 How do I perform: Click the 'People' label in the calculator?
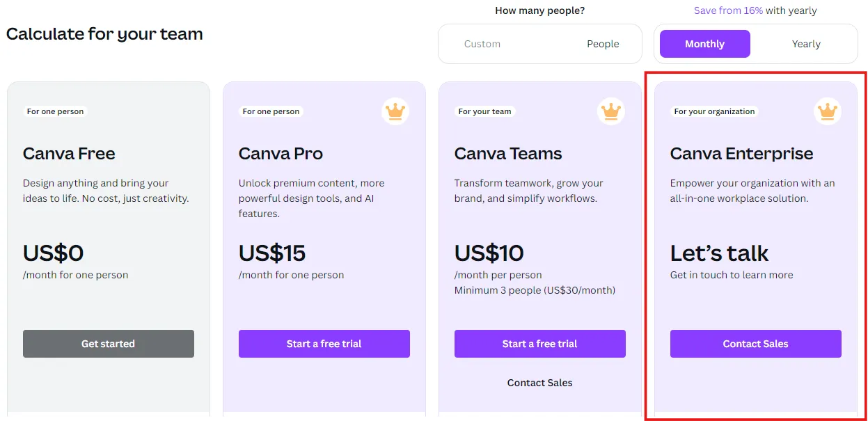tap(603, 43)
